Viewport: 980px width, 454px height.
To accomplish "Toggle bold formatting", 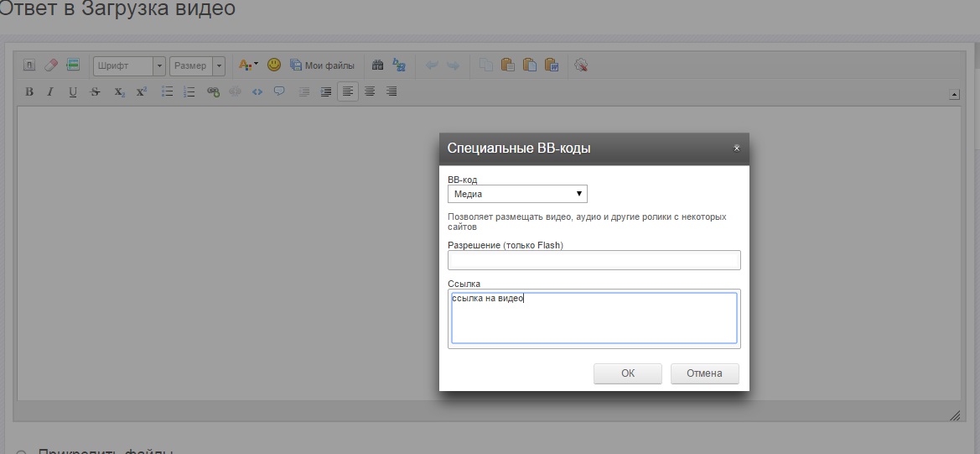I will pyautogui.click(x=29, y=92).
